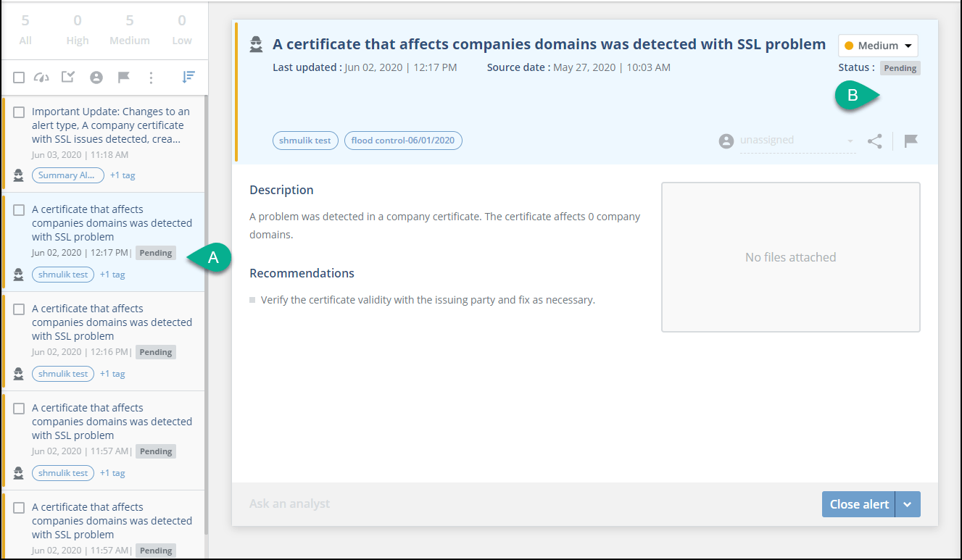962x560 pixels.
Task: Click the sort order icon
Action: tap(188, 77)
